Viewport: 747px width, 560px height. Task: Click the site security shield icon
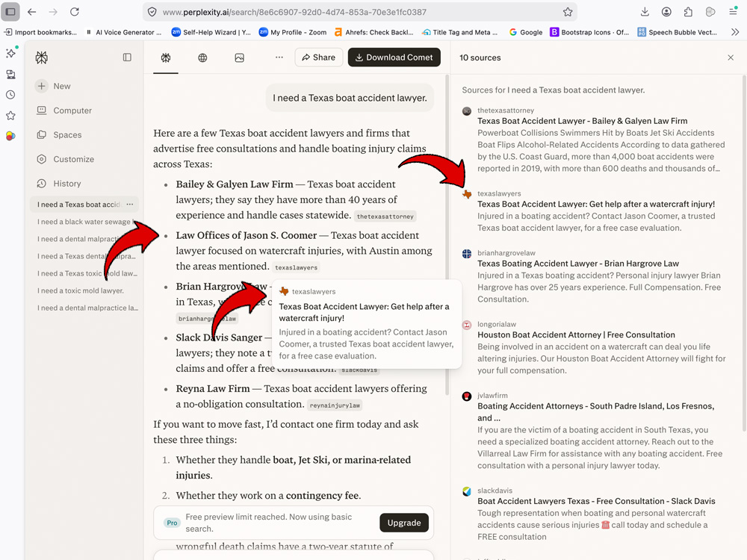click(152, 12)
